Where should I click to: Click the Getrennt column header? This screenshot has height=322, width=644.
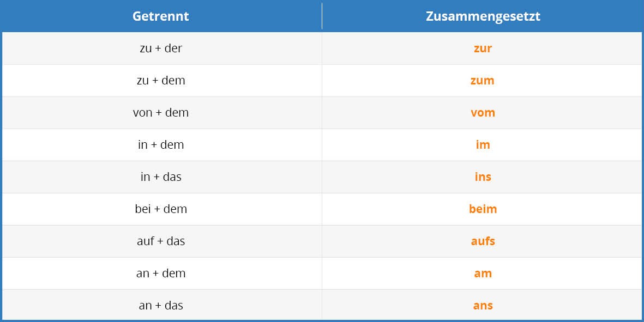point(160,16)
